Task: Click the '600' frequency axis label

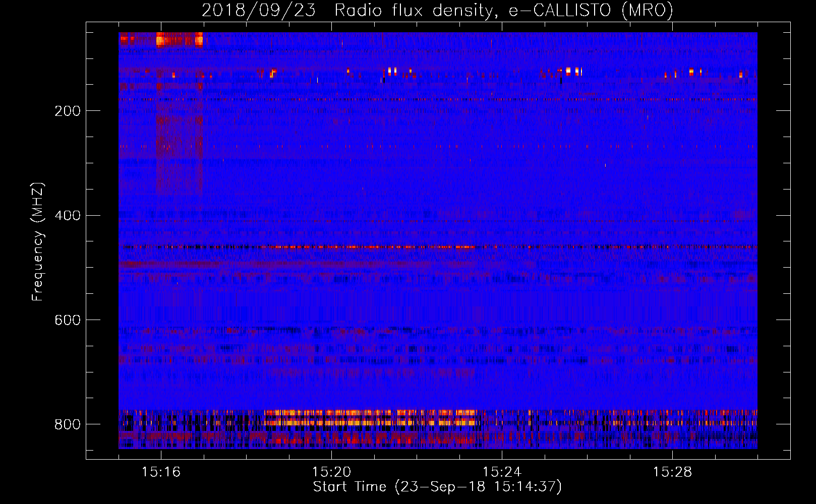Action: (68, 321)
